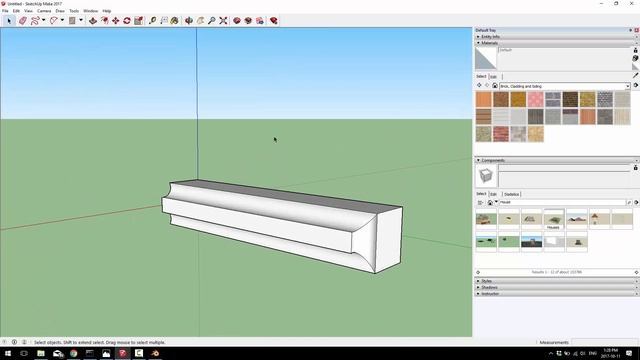Click the Houses component thumbnail
Image resolution: width=640 pixels, height=360 pixels.
554,219
